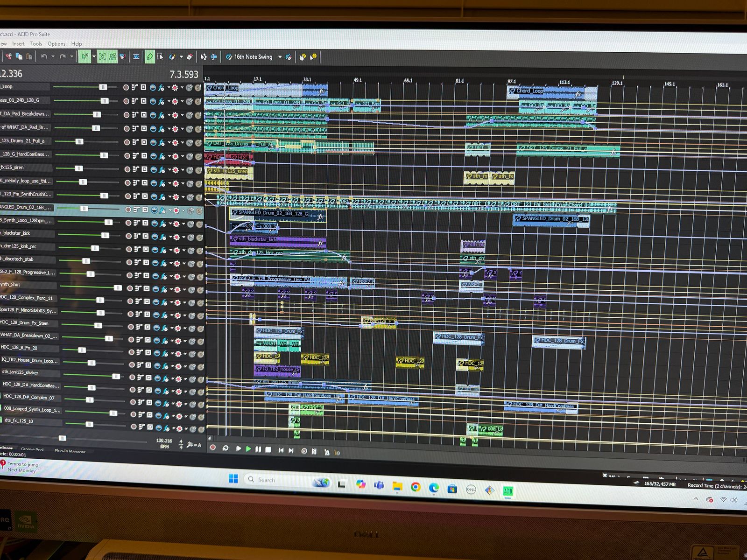Screen dimensions: 747x560
Task: Select the Draw (pencil) tool in toolbar
Action: pyautogui.click(x=149, y=57)
